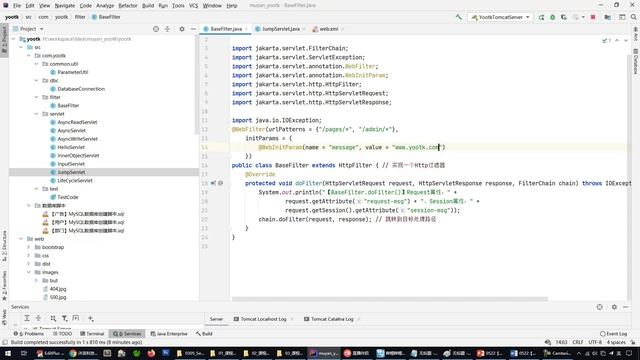Screen dimensions: 640x360
Task: Open the YootkTomcatServer run configuration dropdown
Action: tap(500, 17)
